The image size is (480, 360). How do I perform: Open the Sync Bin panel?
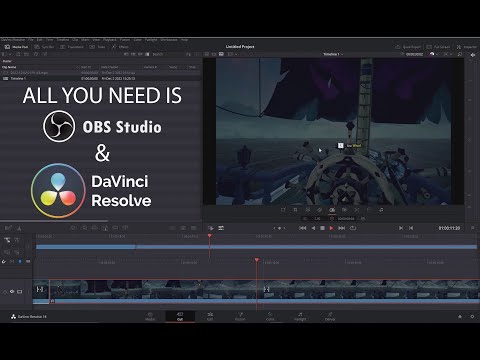coord(44,47)
